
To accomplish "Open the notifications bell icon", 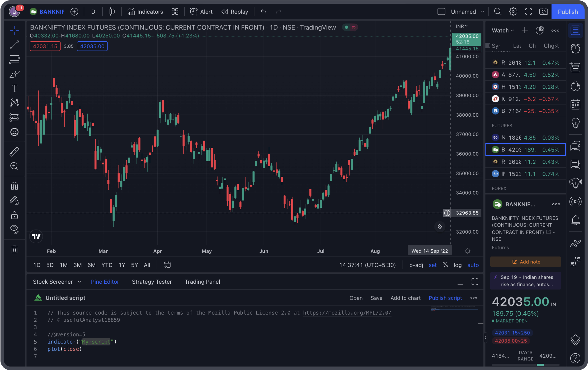I will click(576, 220).
